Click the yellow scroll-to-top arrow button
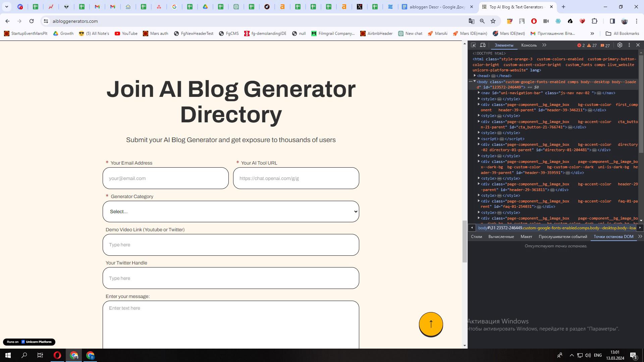 tap(431, 324)
